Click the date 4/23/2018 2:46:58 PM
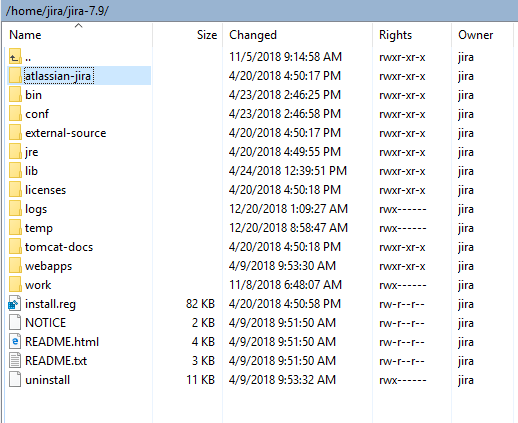The image size is (518, 423). click(x=285, y=114)
